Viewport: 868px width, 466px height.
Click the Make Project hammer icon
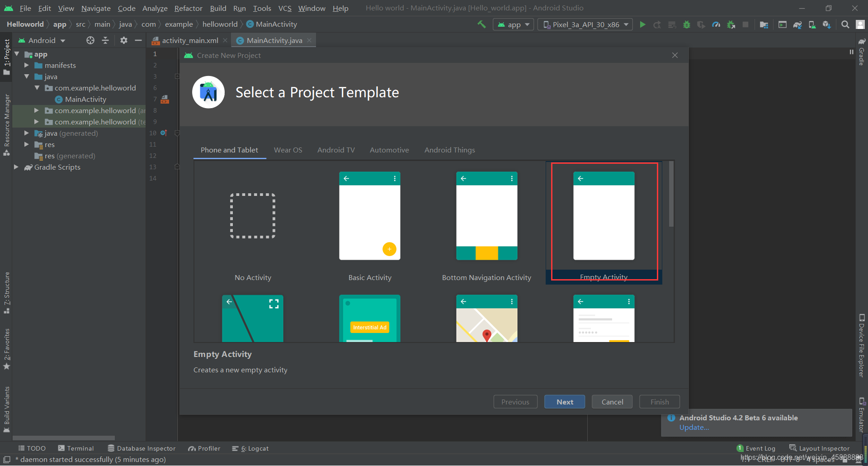(481, 24)
